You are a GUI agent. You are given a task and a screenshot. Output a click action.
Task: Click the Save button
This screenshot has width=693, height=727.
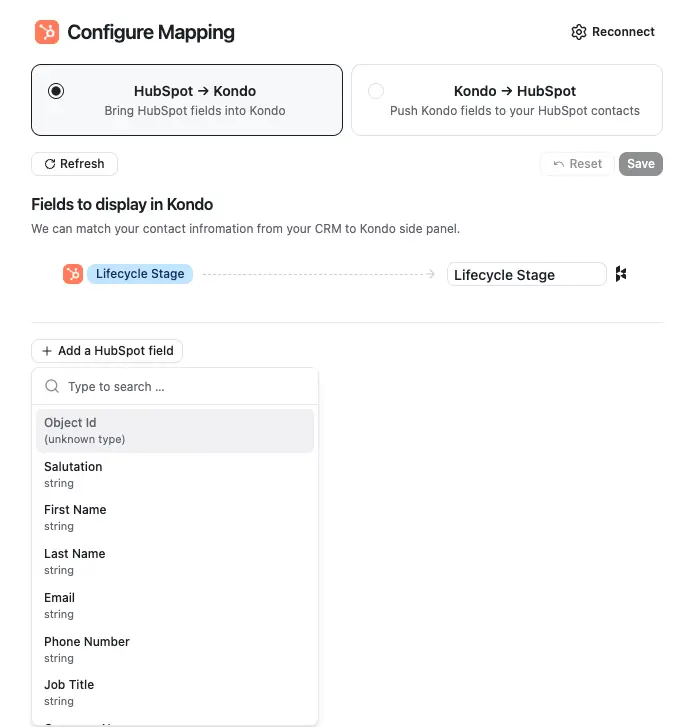tap(641, 164)
